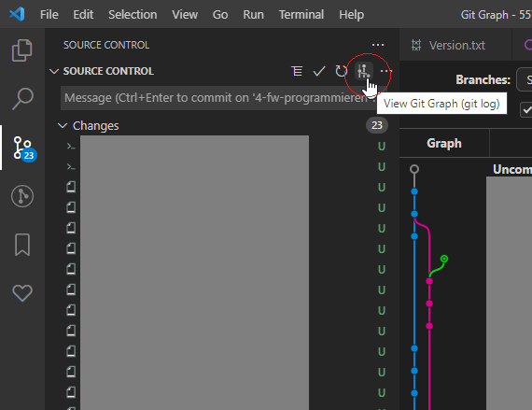Collapse the SOURCE CONTROL section
532x410 pixels.
click(x=54, y=71)
